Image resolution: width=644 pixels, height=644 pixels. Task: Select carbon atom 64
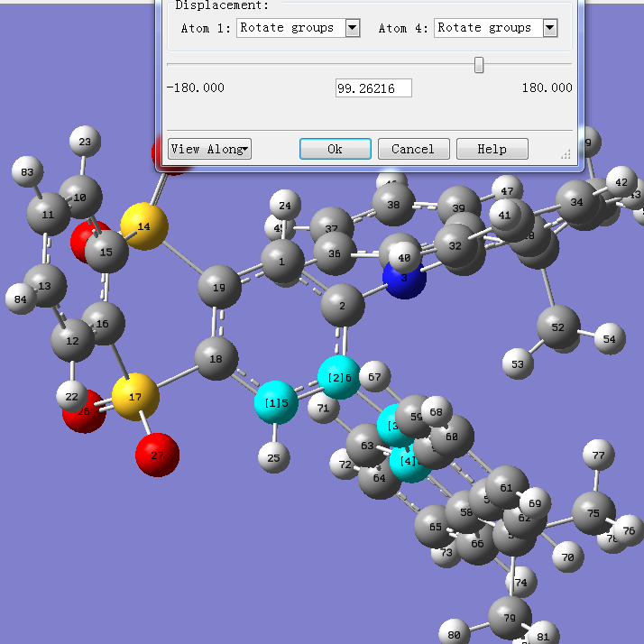coord(380,478)
